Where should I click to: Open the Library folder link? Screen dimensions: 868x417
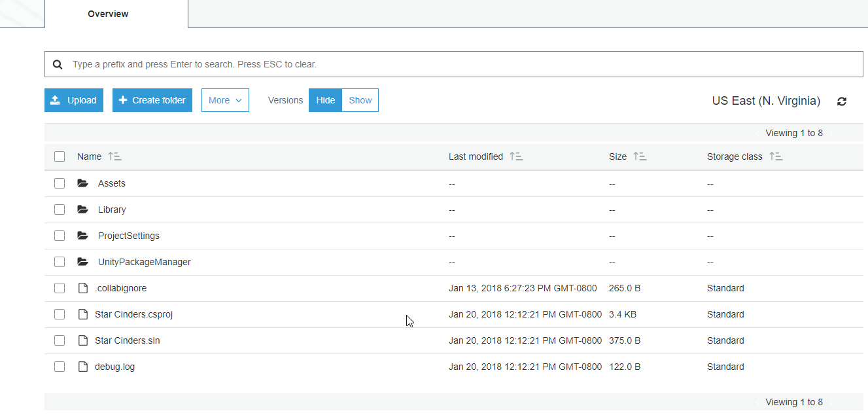(112, 209)
